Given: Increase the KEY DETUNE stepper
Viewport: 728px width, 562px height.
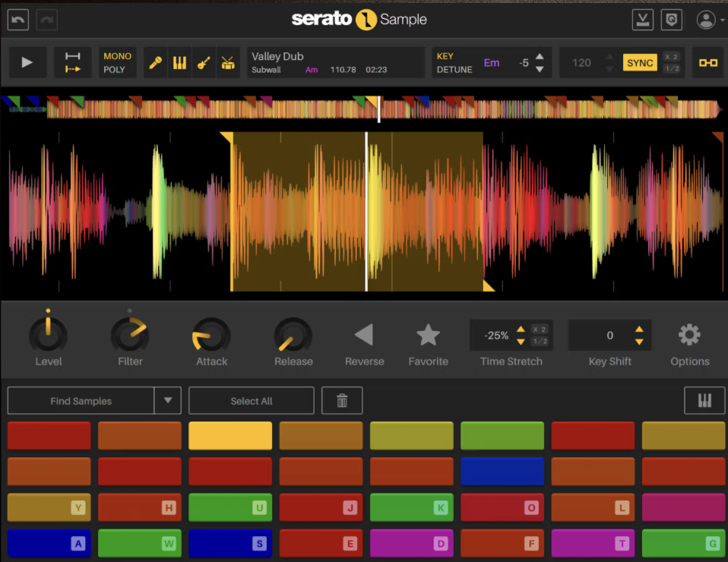Looking at the screenshot, I should (x=538, y=57).
